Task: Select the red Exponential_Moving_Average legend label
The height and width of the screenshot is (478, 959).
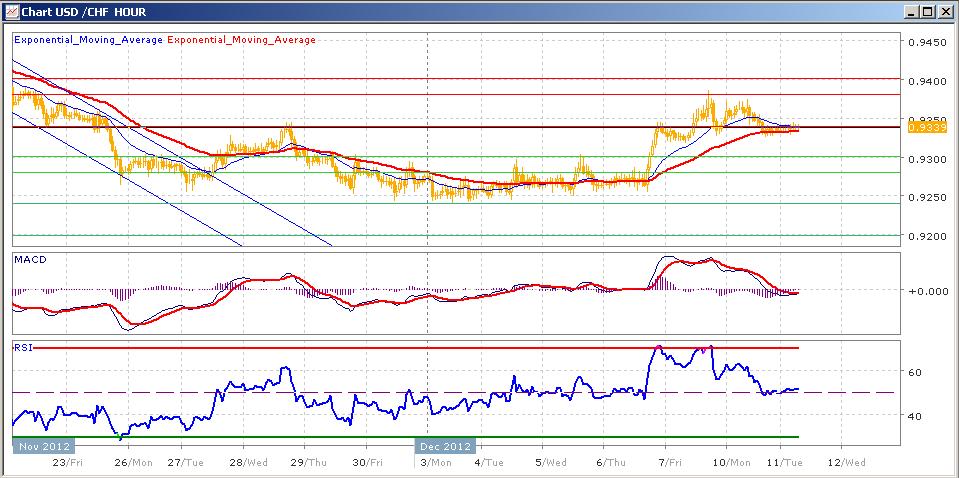Action: [240, 40]
